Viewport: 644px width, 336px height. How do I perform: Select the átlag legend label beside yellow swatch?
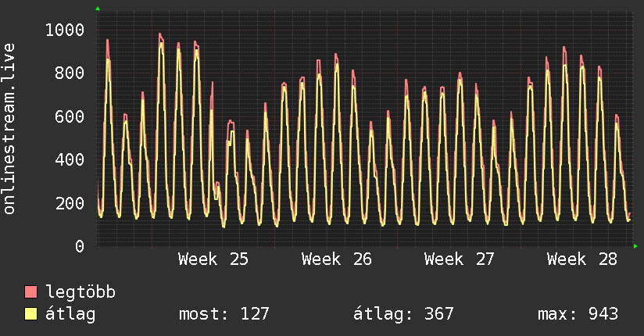pos(70,314)
